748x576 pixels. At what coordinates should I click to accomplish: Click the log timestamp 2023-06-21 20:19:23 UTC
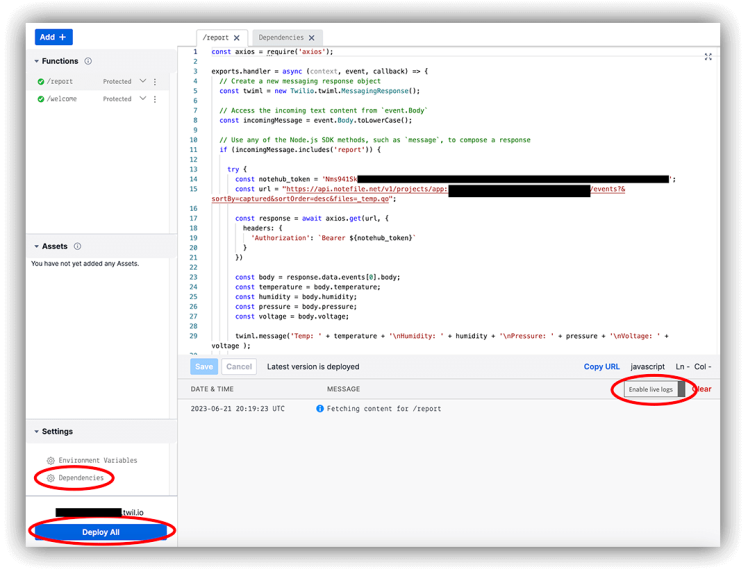pos(238,408)
